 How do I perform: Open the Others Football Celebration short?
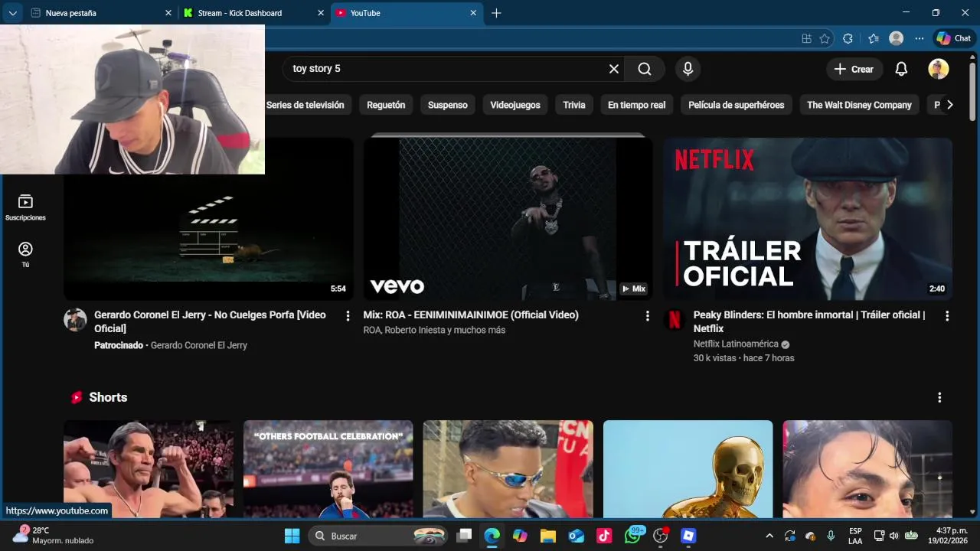[328, 469]
